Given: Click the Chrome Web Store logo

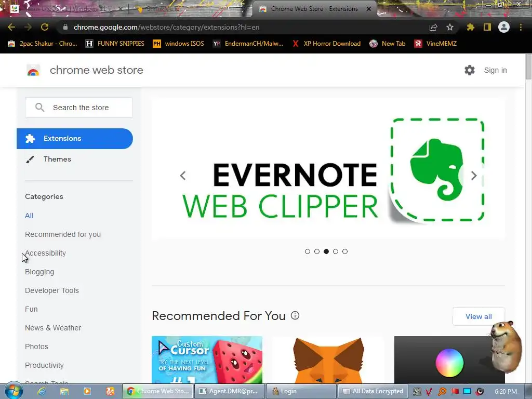Looking at the screenshot, I should point(33,70).
